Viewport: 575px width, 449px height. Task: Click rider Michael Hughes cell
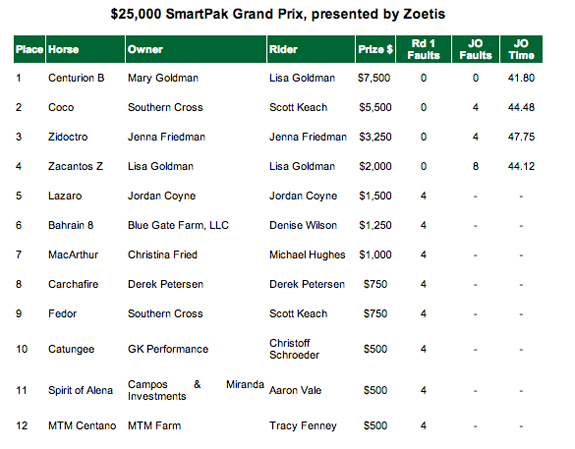[307, 255]
